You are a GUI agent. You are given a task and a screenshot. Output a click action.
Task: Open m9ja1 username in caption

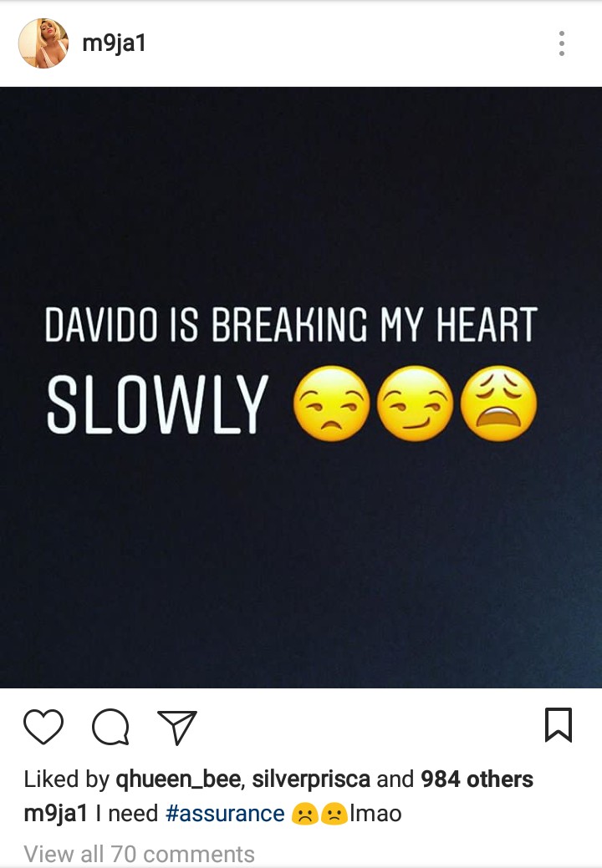tap(56, 813)
